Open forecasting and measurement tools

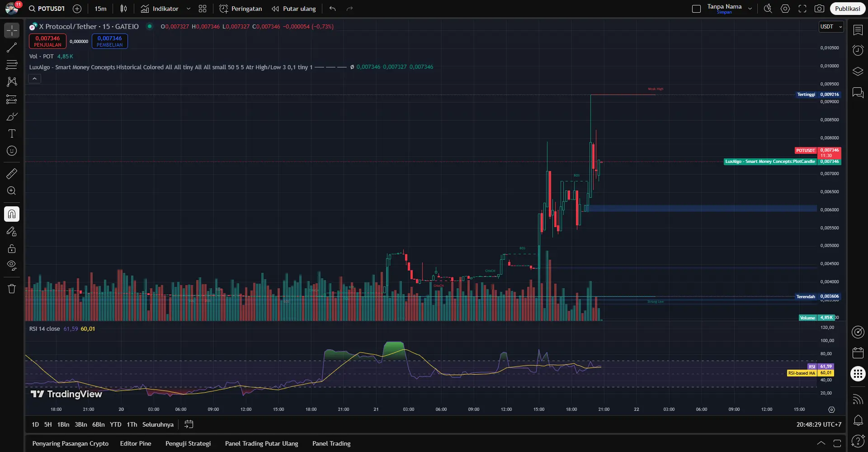click(x=12, y=99)
